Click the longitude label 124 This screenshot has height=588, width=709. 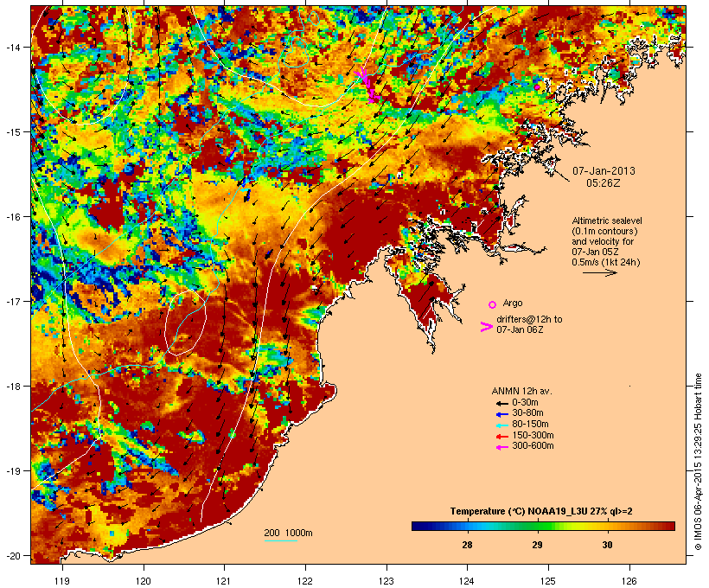[467, 580]
